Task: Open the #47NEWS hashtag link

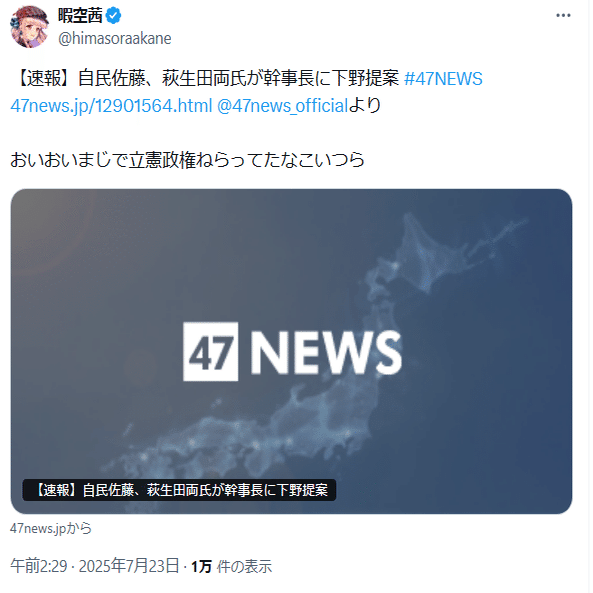Action: pos(443,79)
